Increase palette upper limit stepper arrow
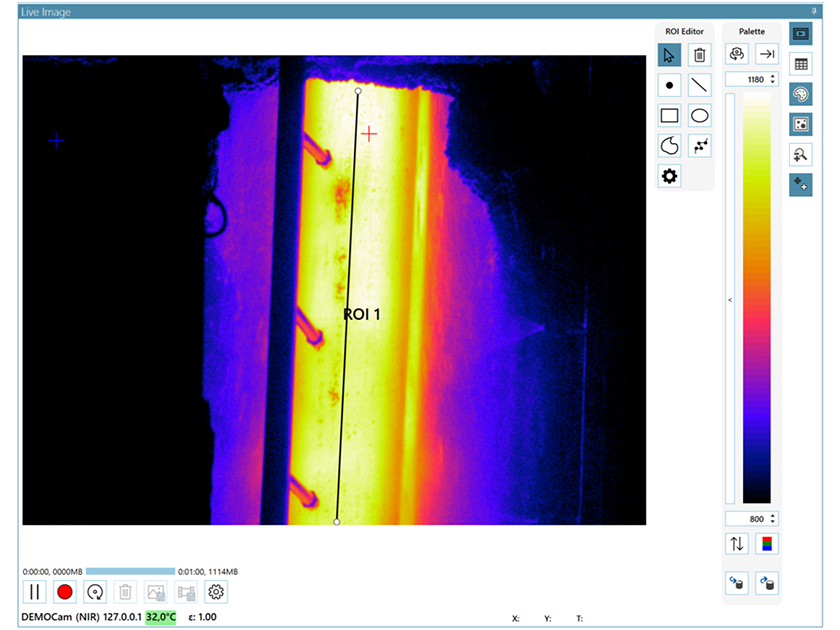The image size is (840, 630). click(773, 77)
